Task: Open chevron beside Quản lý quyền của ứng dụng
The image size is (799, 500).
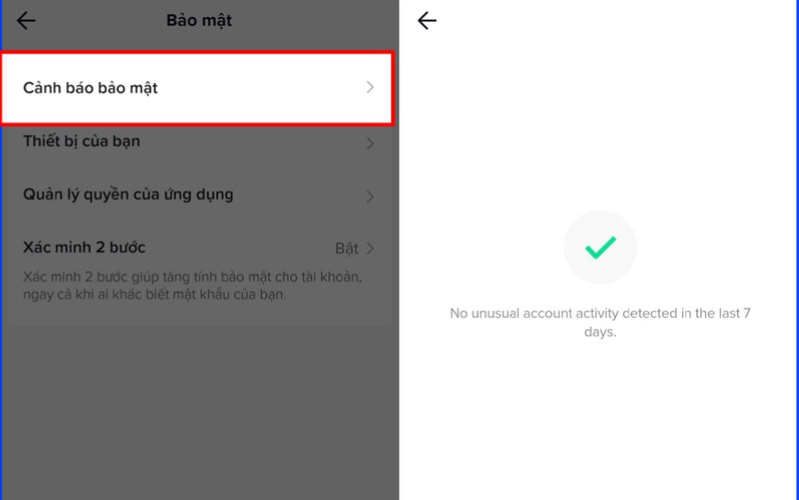Action: tap(370, 197)
